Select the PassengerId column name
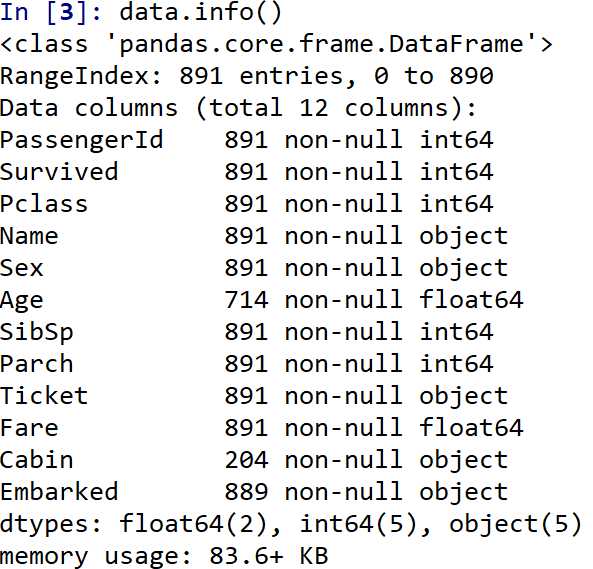This screenshot has height=569, width=593. (x=82, y=141)
